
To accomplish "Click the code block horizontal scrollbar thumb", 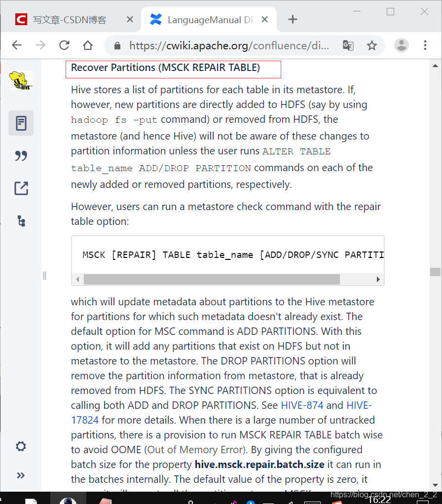I will (212, 279).
